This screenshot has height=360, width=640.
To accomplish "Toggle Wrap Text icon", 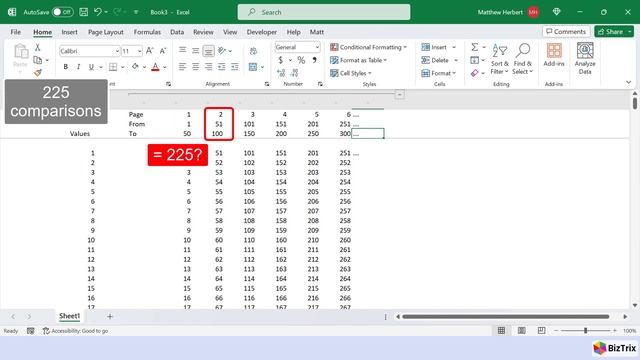I will (253, 51).
